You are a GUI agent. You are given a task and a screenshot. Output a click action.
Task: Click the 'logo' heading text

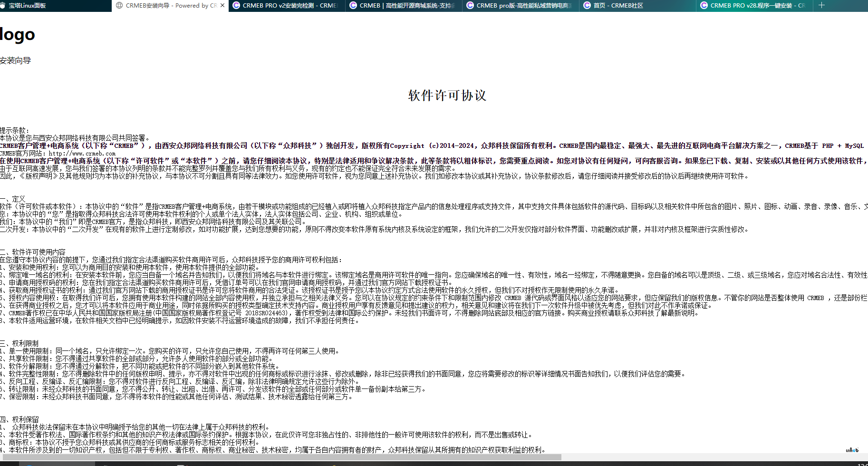coord(18,34)
